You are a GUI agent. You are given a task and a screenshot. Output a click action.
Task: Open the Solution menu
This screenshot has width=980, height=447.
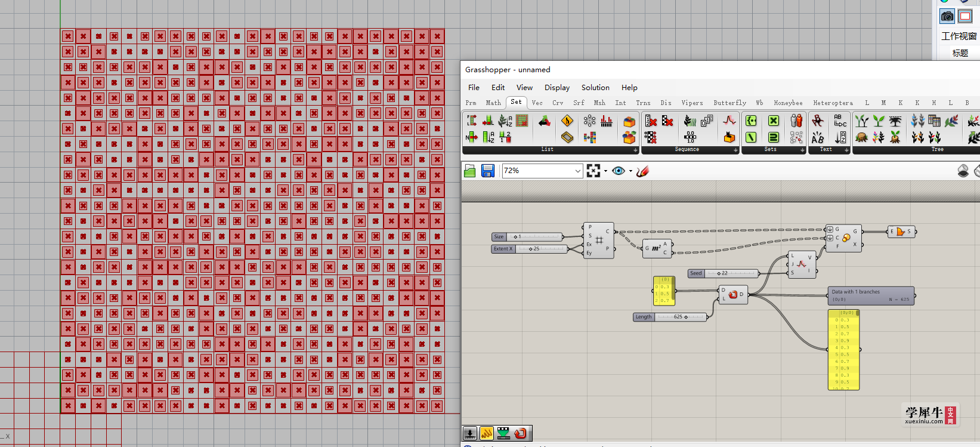(595, 87)
